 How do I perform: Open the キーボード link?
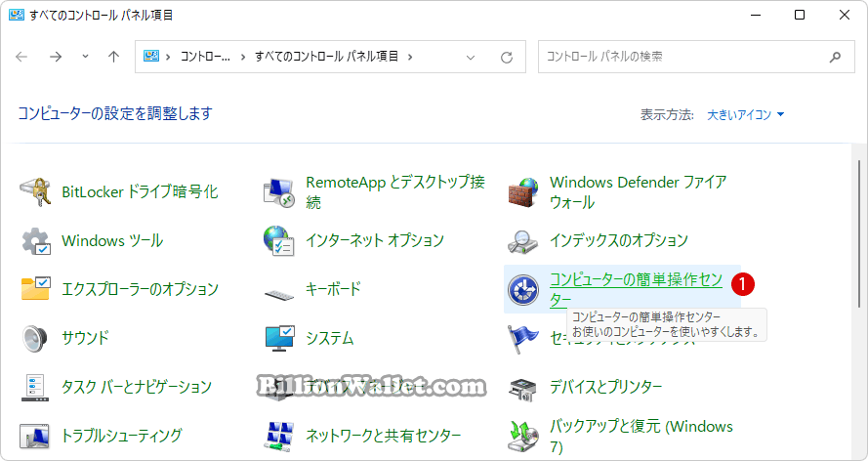click(x=333, y=288)
